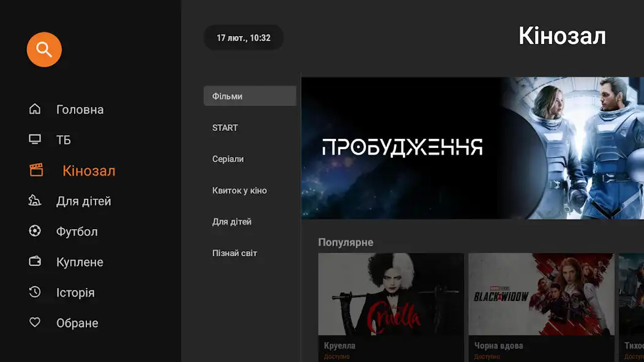This screenshot has height=362, width=644.
Task: Open search with the orange magnifier icon
Action: (x=43, y=50)
